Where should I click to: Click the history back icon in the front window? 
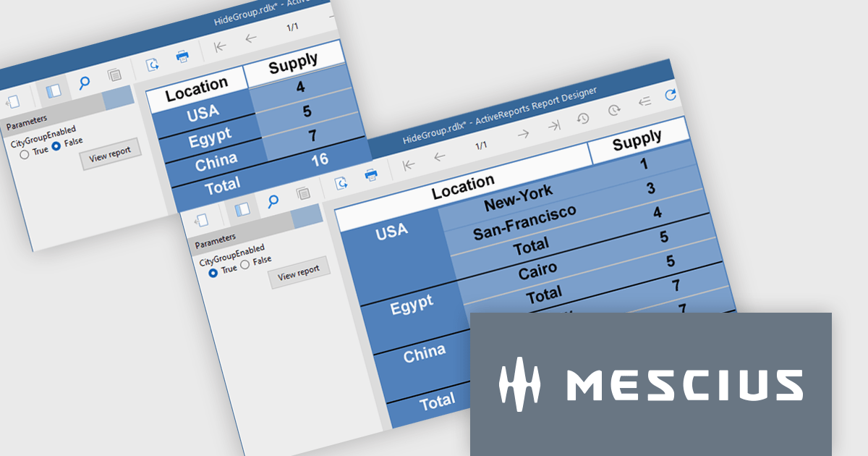click(583, 118)
